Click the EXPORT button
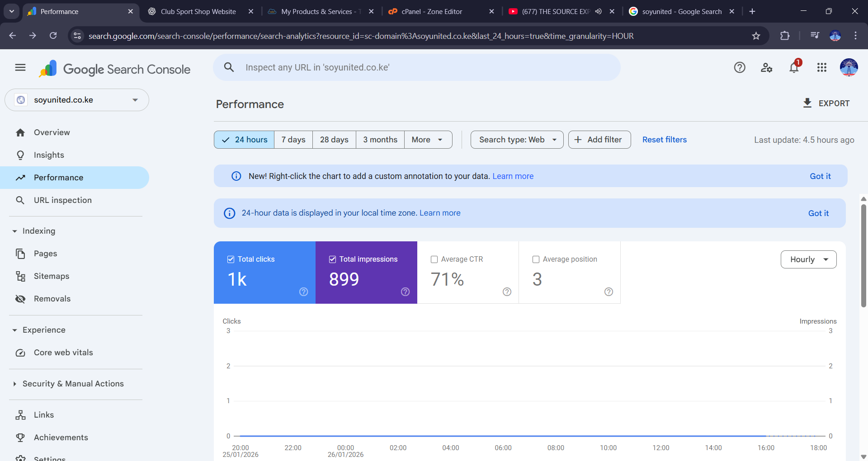 826,103
